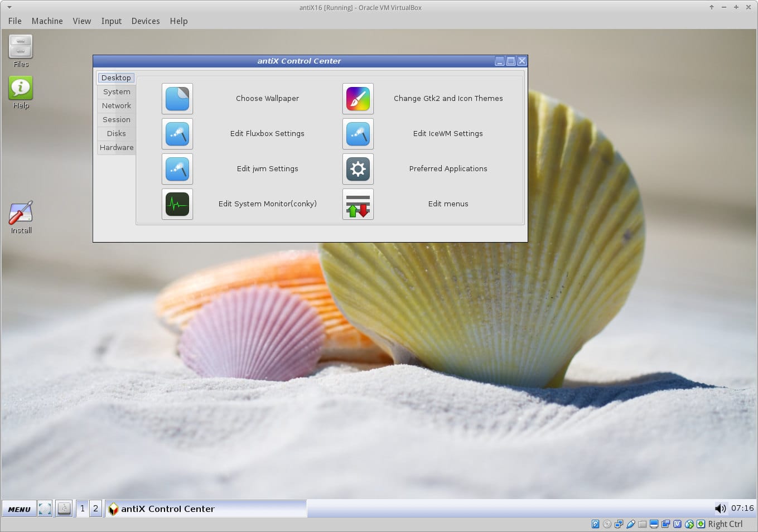
Task: Open the Hardware tab
Action: pos(117,148)
